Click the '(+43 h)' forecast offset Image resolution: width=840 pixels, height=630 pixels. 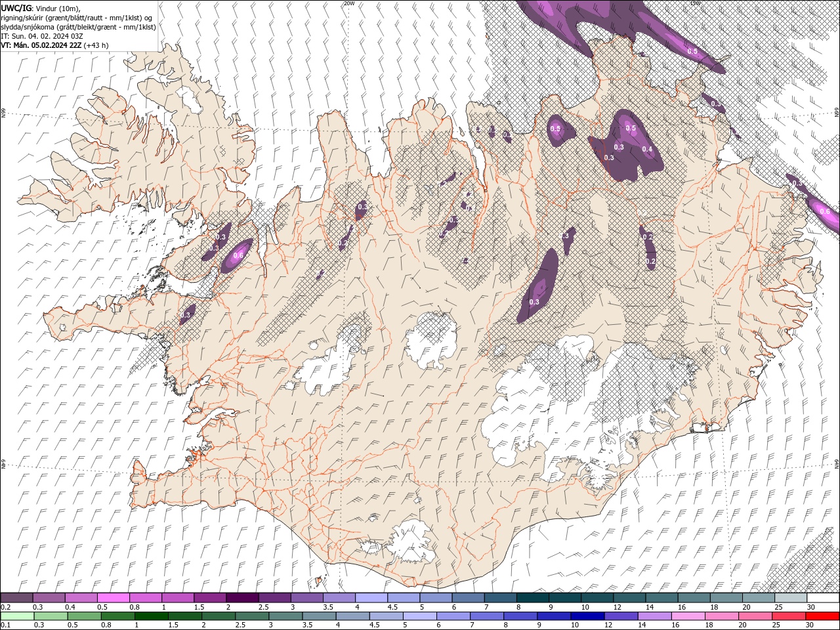pos(96,45)
